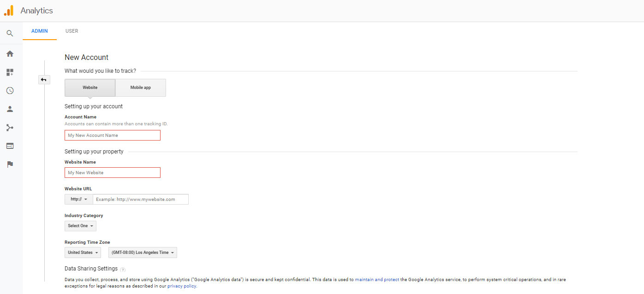
Task: Click the Website URL input field
Action: pyautogui.click(x=141, y=199)
